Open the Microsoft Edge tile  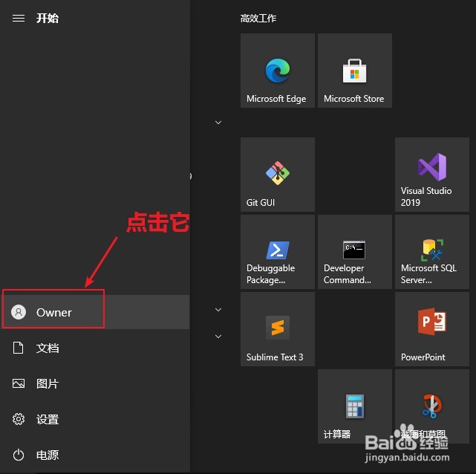(278, 71)
